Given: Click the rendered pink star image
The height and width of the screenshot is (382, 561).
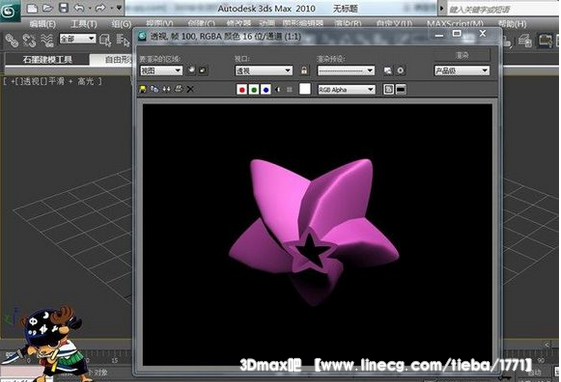Looking at the screenshot, I should tap(314, 231).
